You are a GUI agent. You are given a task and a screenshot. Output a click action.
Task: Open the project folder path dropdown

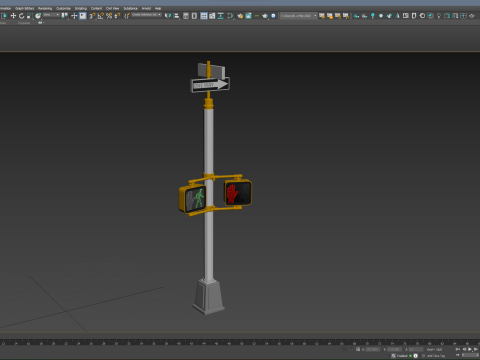click(x=298, y=16)
